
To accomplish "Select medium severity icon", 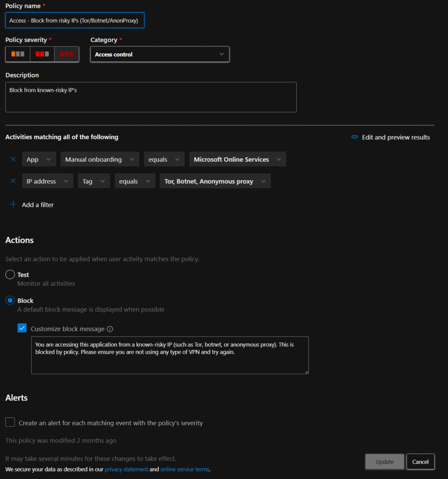I will pos(42,54).
